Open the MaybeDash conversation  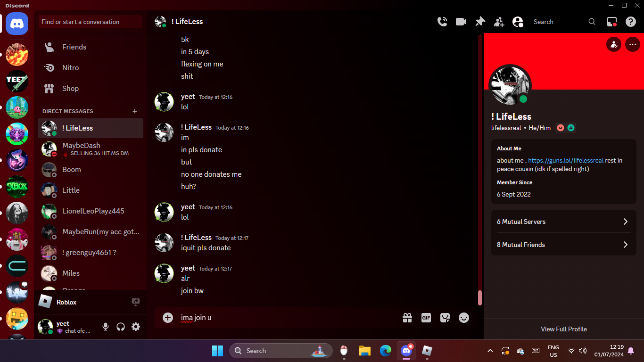pos(91,149)
